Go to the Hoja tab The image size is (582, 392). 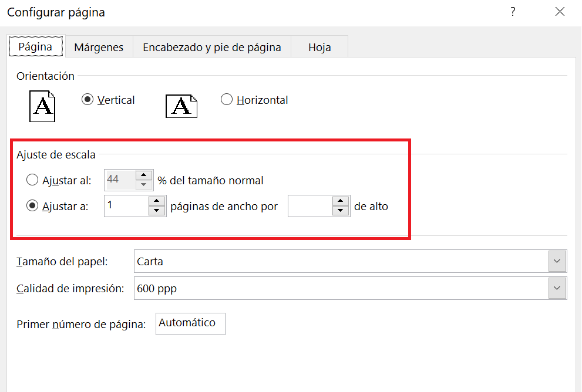tap(319, 48)
